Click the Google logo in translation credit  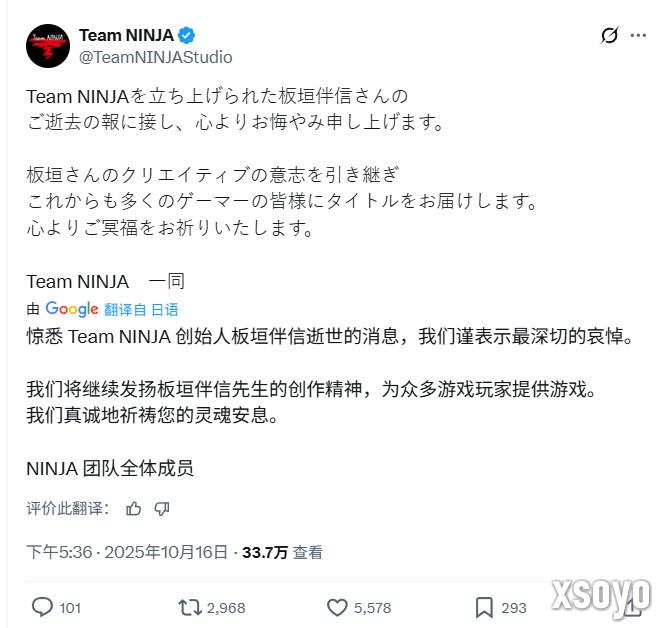pos(72,309)
